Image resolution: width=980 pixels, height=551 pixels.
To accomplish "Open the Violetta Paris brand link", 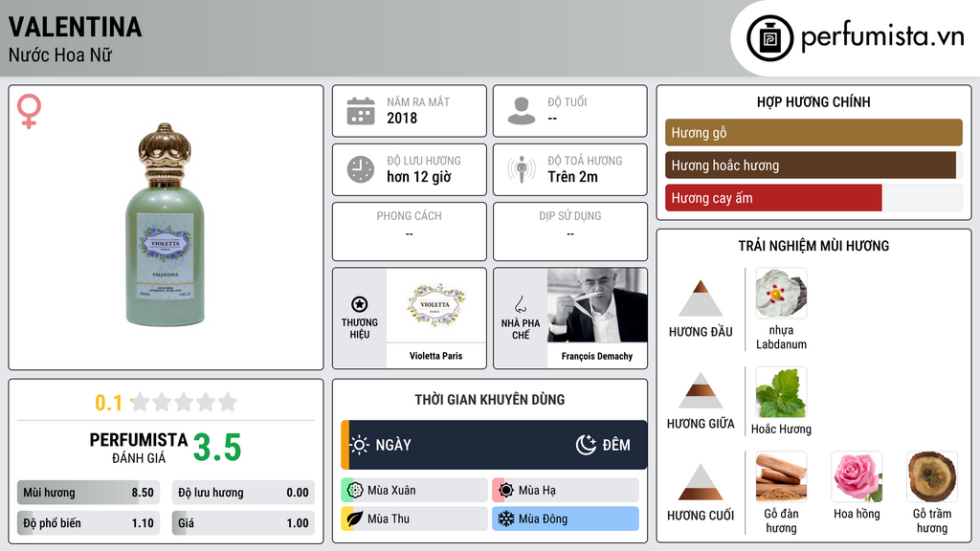I will (435, 356).
